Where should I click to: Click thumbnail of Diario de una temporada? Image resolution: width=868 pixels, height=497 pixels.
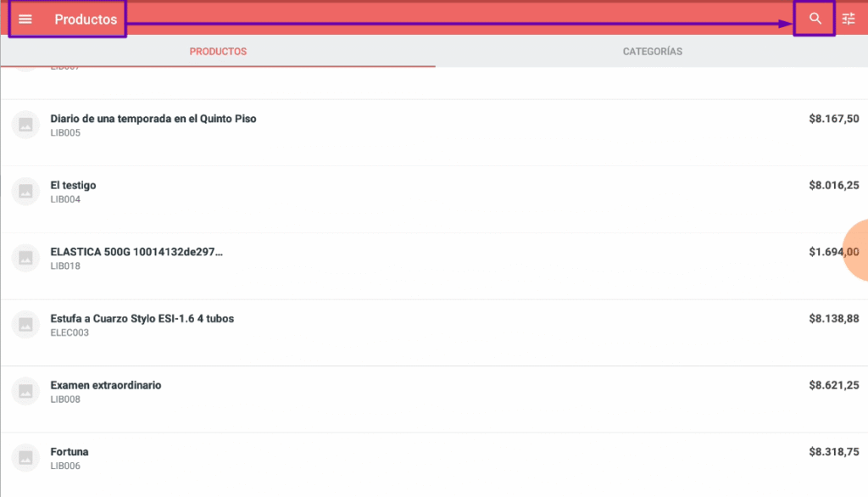point(25,125)
